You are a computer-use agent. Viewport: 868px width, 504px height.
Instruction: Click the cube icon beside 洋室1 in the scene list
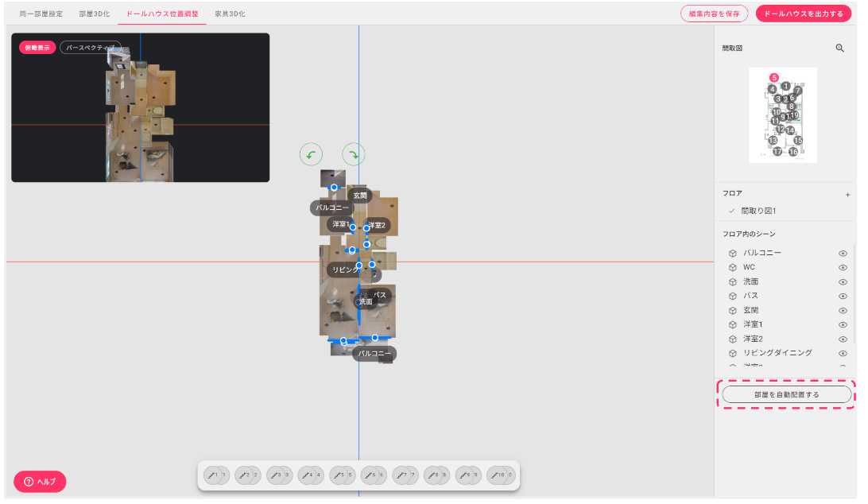tap(732, 324)
